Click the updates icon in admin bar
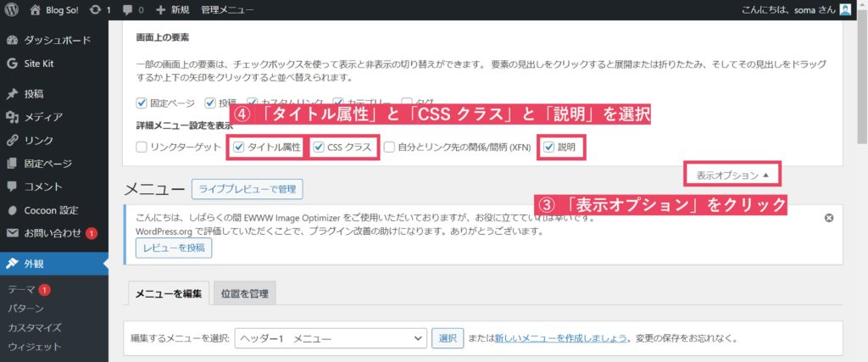Viewport: 868px width, 362px height. [x=94, y=10]
